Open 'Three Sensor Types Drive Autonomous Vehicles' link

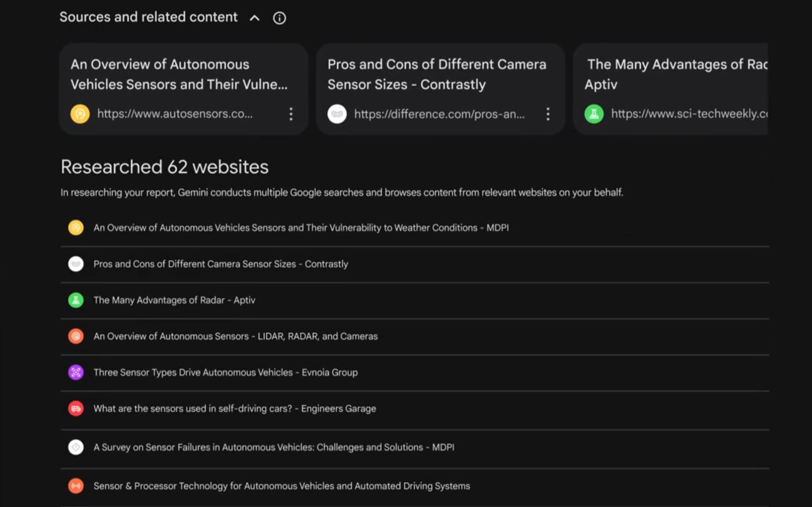[225, 373]
